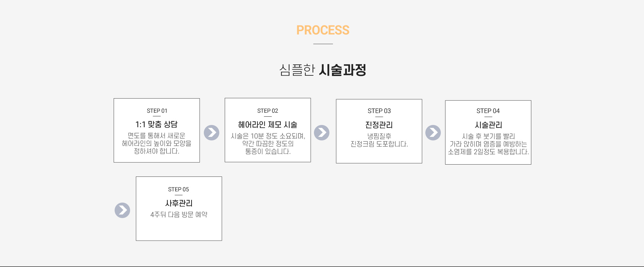This screenshot has width=644, height=267.
Task: Click the arrow icon after STEP 03
Action: (433, 133)
